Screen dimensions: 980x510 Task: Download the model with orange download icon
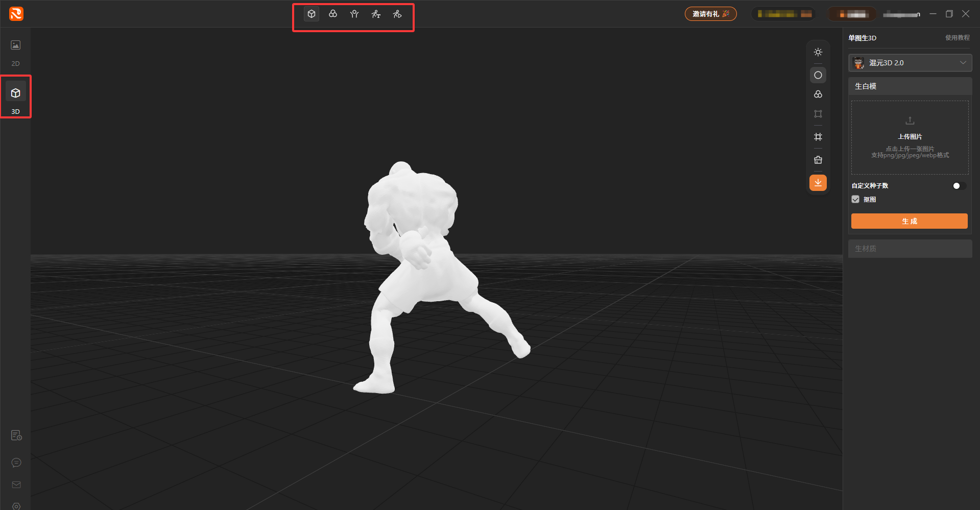point(818,183)
